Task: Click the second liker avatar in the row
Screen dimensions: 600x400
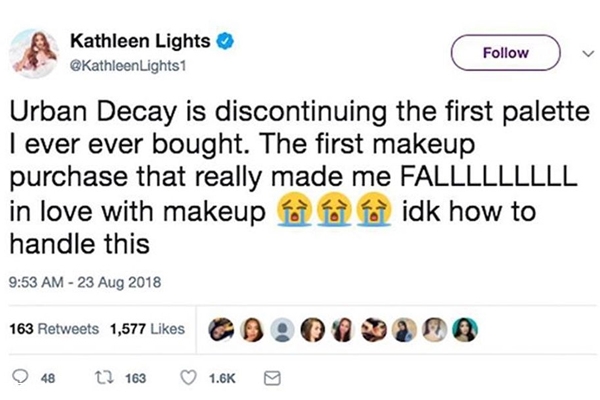Action: pyautogui.click(x=253, y=329)
